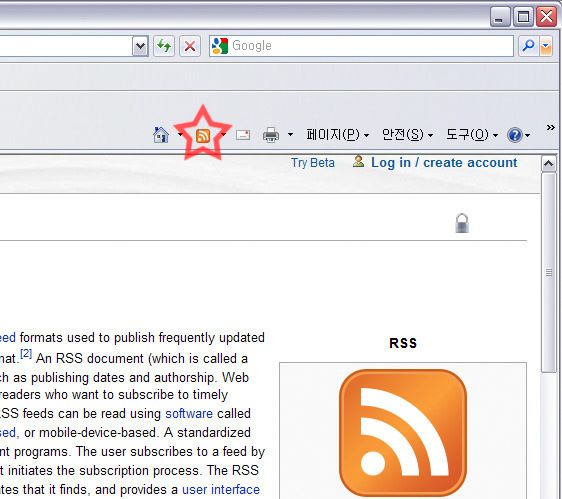
Task: Click the Refresh page icon
Action: point(164,46)
